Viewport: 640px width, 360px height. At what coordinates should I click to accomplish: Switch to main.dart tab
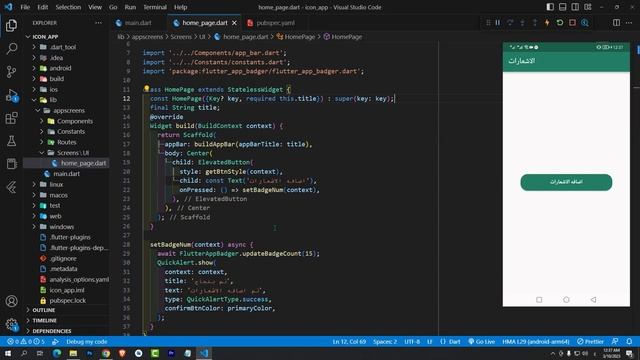[x=138, y=23]
